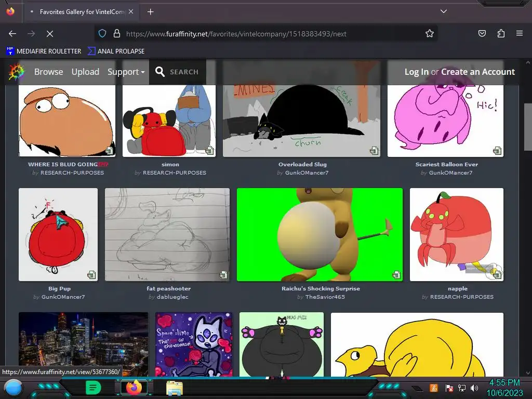This screenshot has height=399, width=532.
Task: Open the simon artwork thumbnail
Action: pyautogui.click(x=169, y=121)
